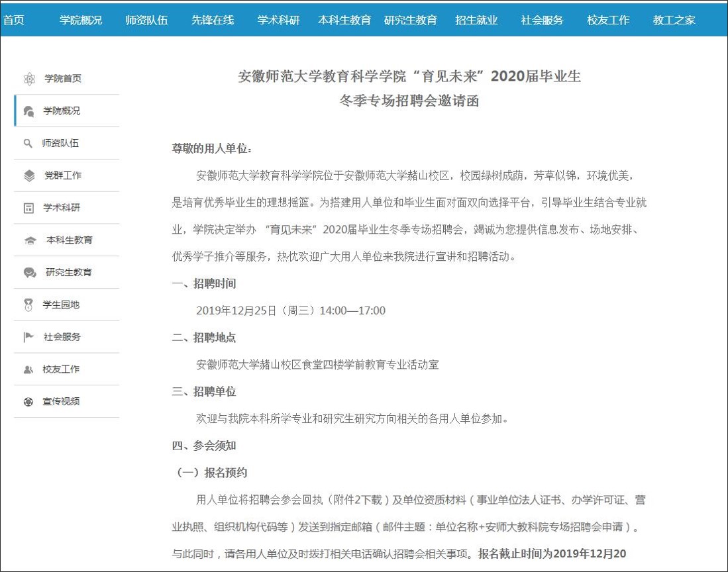Image resolution: width=728 pixels, height=572 pixels.
Task: Open the 宣传视频 sidebar link
Action: (x=62, y=402)
